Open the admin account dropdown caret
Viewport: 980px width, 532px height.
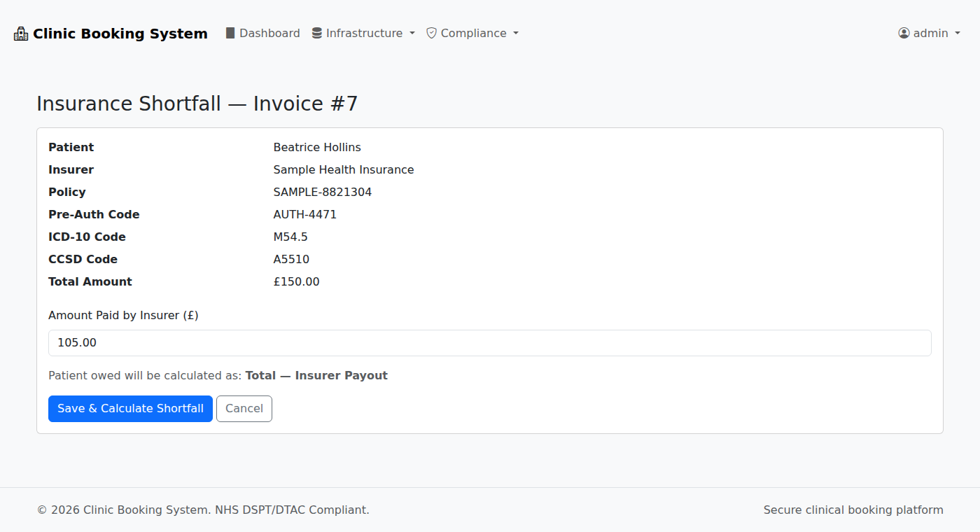coord(958,34)
